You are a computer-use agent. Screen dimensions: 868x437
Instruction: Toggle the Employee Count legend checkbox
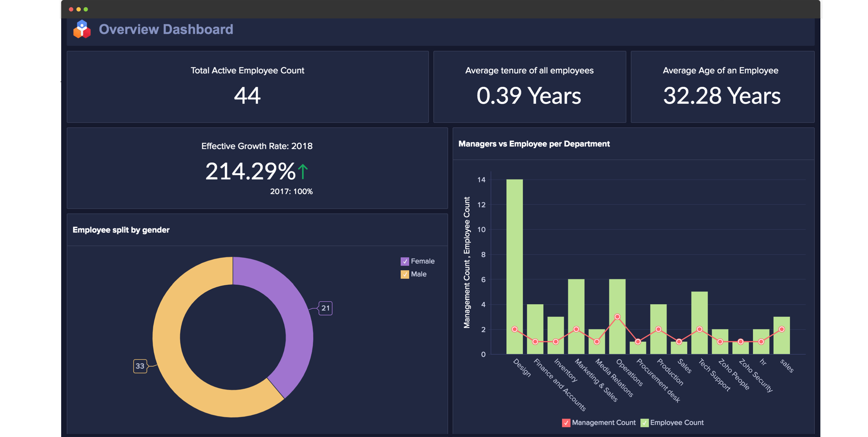tap(645, 422)
